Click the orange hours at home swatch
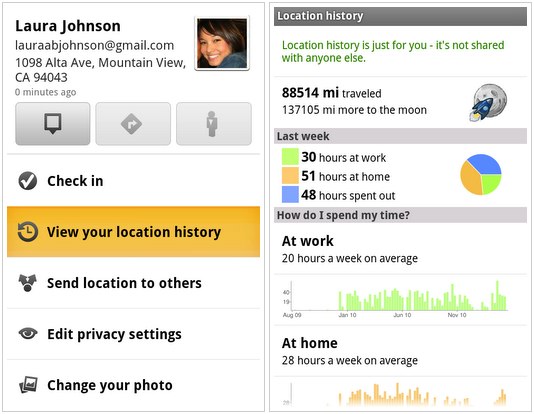The width and height of the screenshot is (534, 414). point(290,176)
